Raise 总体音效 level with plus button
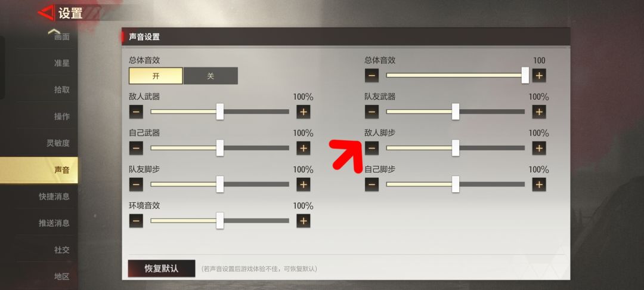 [x=539, y=75]
